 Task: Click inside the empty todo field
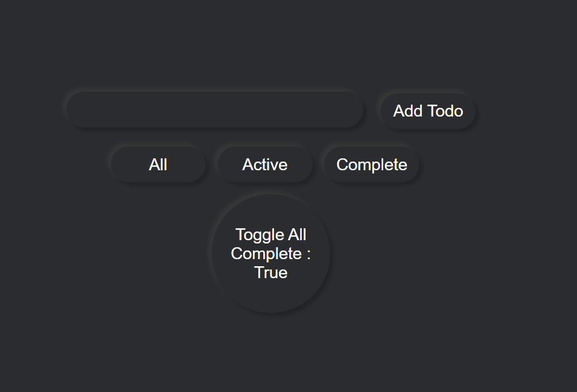tap(214, 110)
